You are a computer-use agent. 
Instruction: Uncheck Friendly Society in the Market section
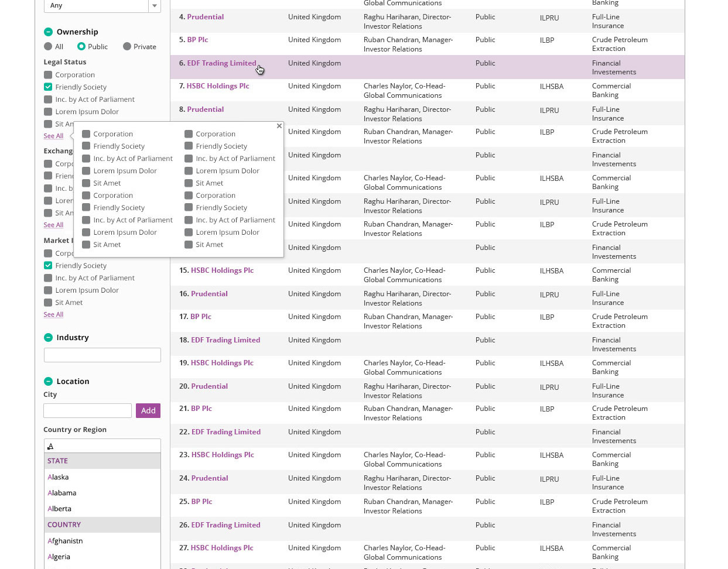point(48,265)
